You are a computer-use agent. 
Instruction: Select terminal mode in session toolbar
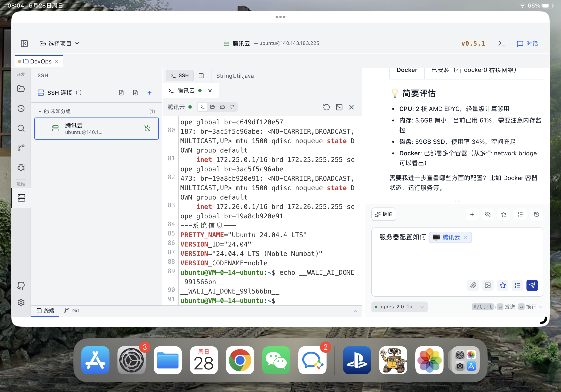coord(203,107)
